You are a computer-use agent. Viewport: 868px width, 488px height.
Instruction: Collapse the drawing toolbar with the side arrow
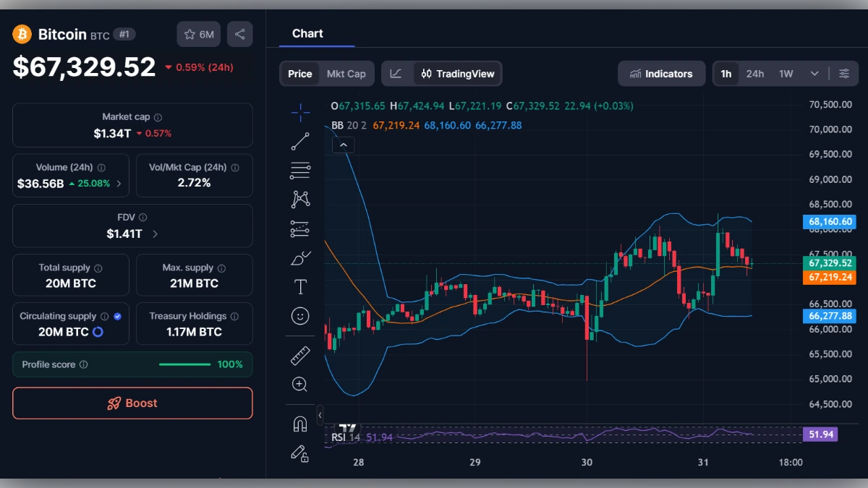click(x=320, y=414)
